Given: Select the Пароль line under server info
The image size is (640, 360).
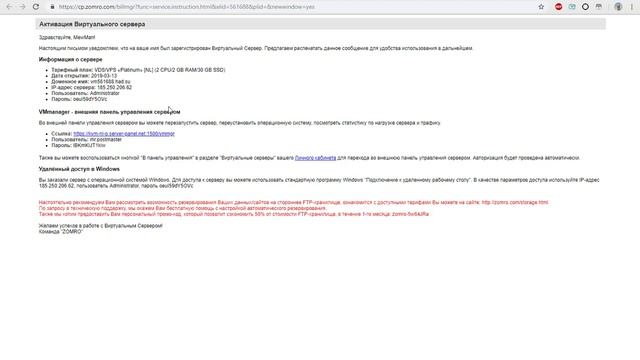Looking at the screenshot, I should pos(79,99).
